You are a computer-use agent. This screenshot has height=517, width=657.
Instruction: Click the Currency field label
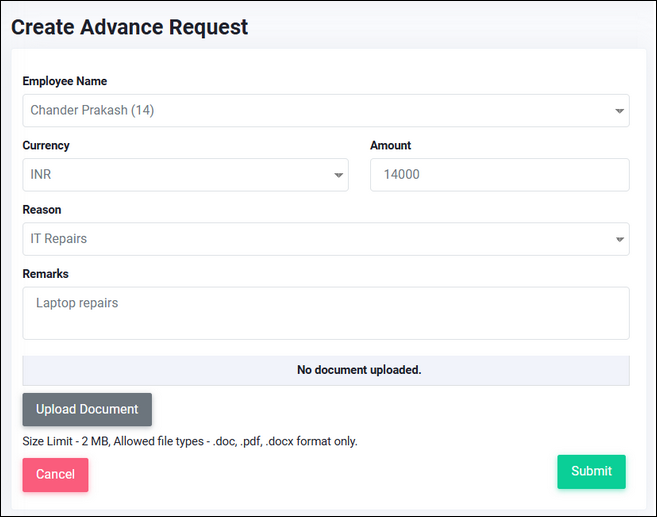[x=46, y=145]
